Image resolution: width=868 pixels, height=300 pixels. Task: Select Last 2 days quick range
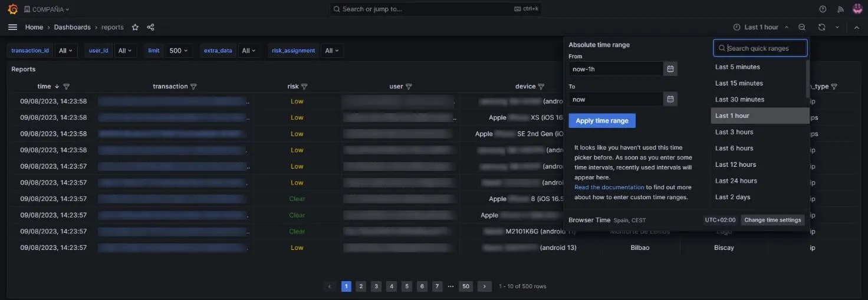coord(759,197)
